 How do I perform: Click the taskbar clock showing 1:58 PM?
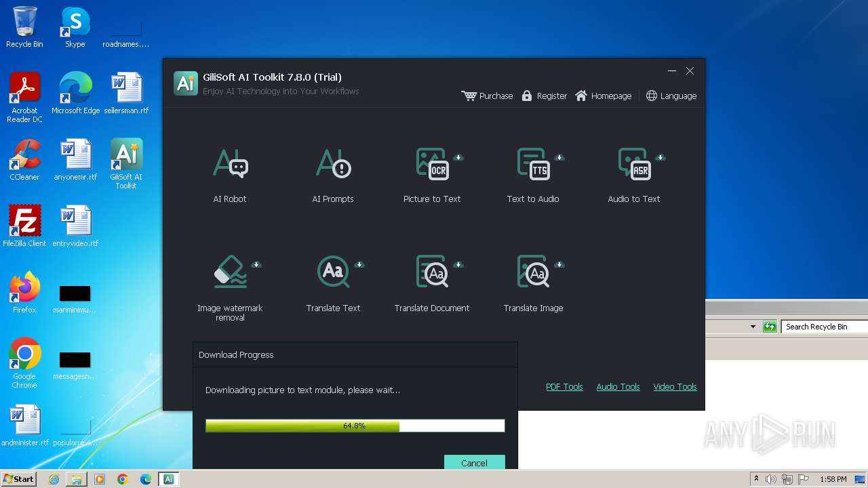pos(833,479)
